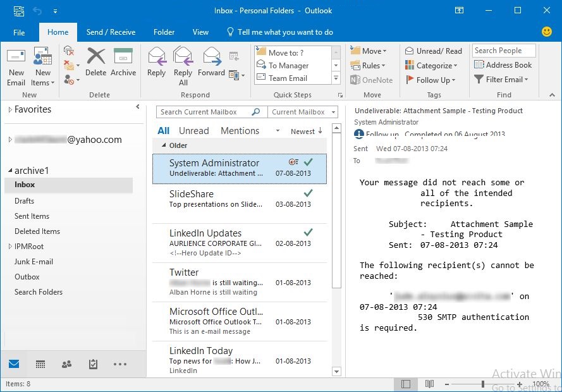Switch to Reading view in status bar
The image size is (562, 392).
pos(429,384)
